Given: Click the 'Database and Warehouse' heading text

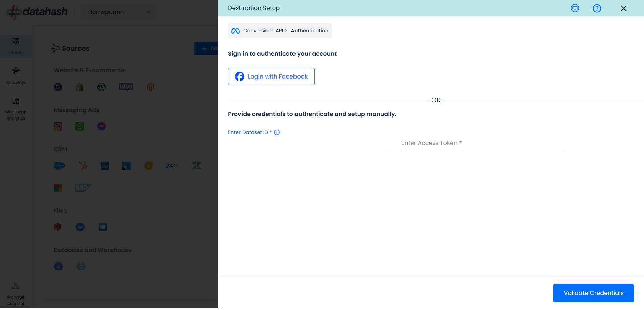Looking at the screenshot, I should (x=93, y=250).
